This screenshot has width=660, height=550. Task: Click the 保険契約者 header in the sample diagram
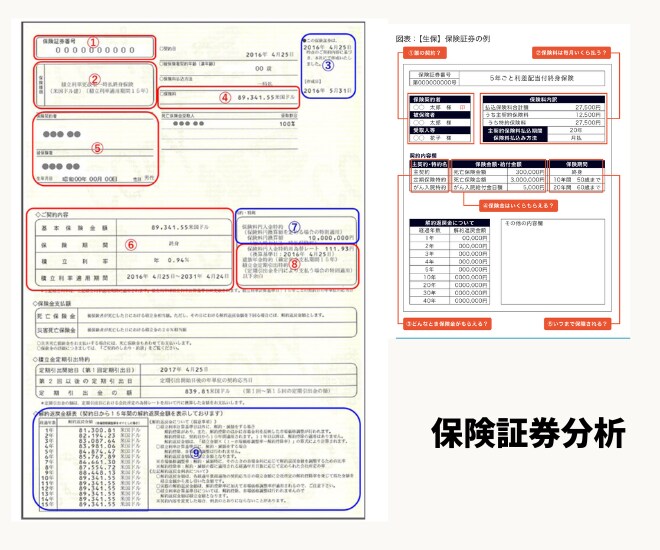[440, 99]
